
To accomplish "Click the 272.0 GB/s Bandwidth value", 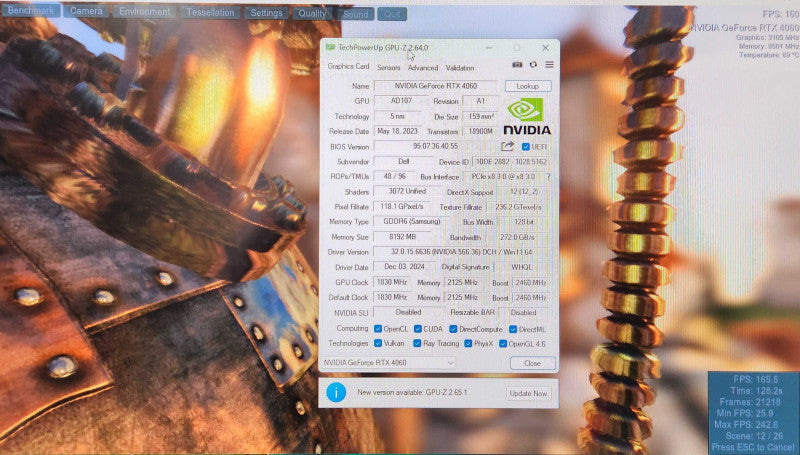I will tap(517, 237).
